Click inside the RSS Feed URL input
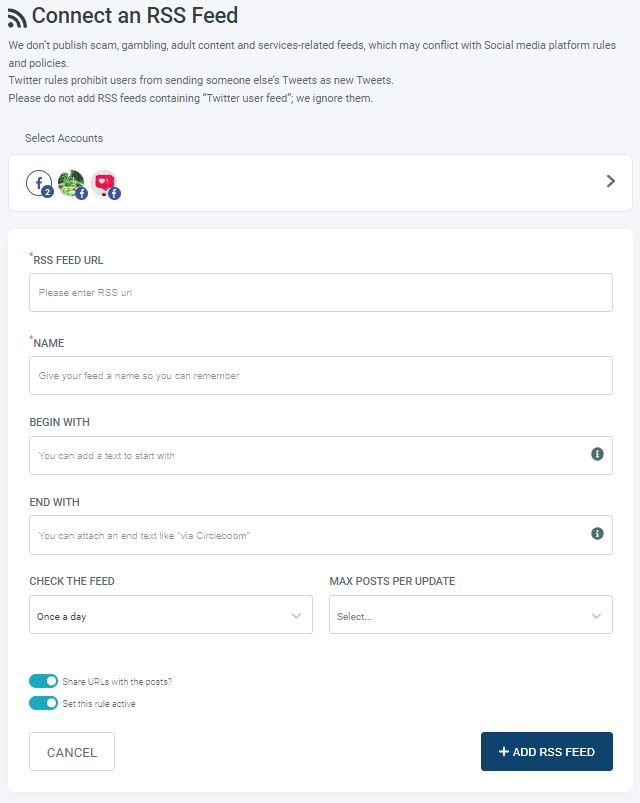Image resolution: width=640 pixels, height=803 pixels. pos(320,292)
